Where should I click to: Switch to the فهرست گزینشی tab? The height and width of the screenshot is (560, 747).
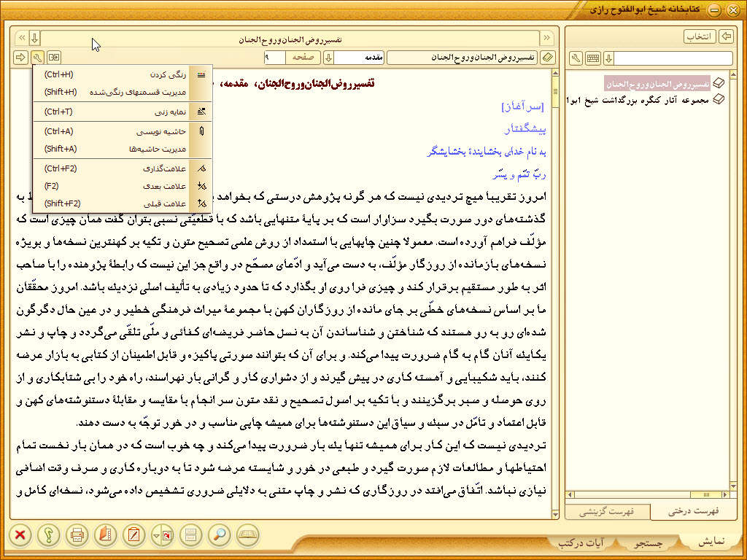click(x=608, y=511)
